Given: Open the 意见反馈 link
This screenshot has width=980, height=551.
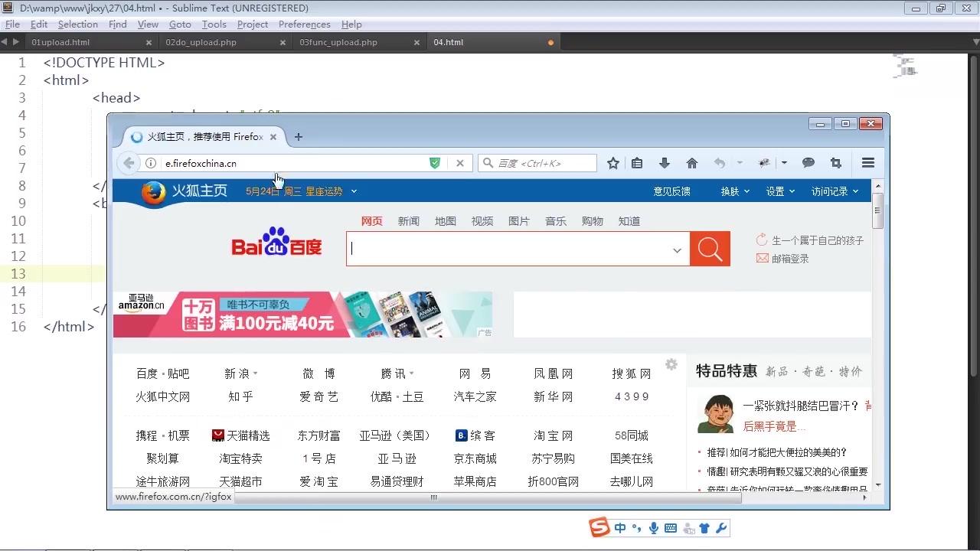Looking at the screenshot, I should coord(671,191).
